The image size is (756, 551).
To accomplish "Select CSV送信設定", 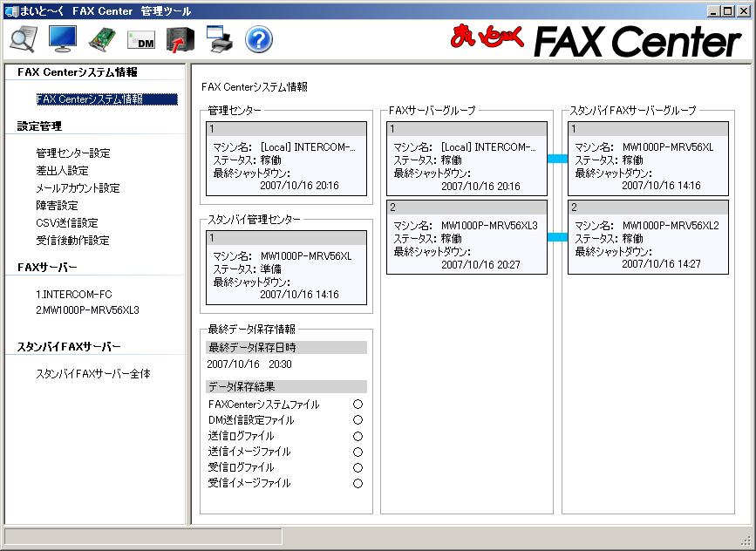I will click(66, 222).
